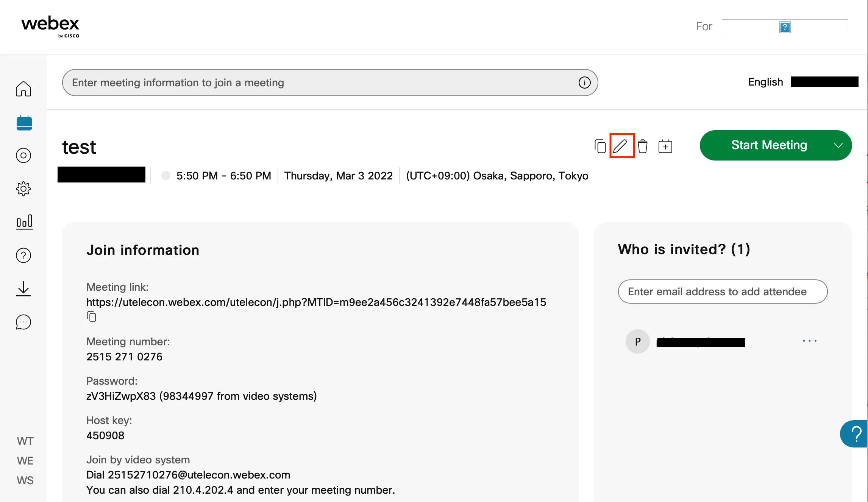Click the Start Meeting button
868x502 pixels.
769,145
